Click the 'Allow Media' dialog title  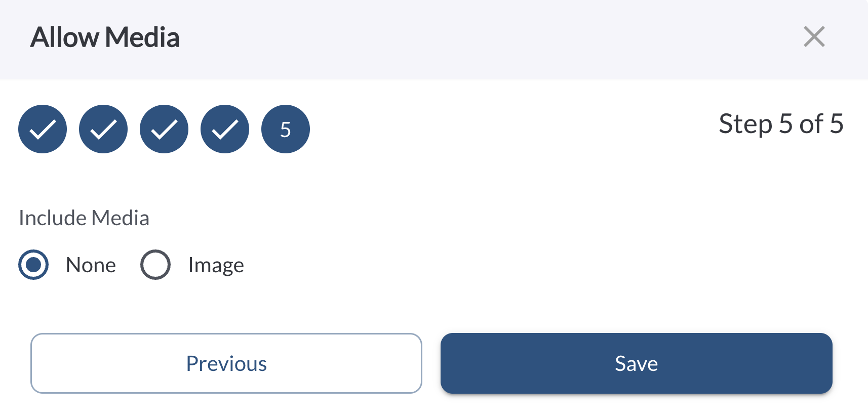[x=105, y=37]
